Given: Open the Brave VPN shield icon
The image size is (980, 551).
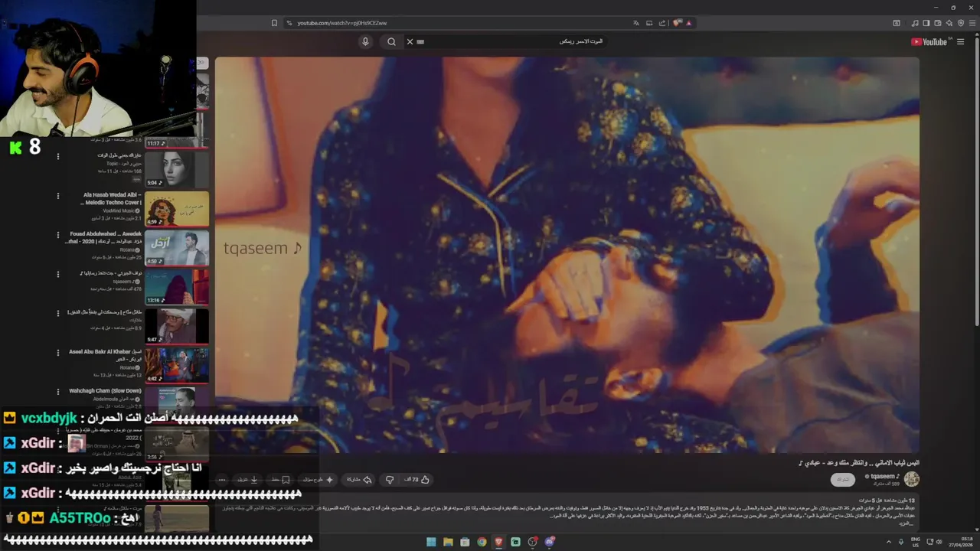Looking at the screenshot, I should coord(962,23).
